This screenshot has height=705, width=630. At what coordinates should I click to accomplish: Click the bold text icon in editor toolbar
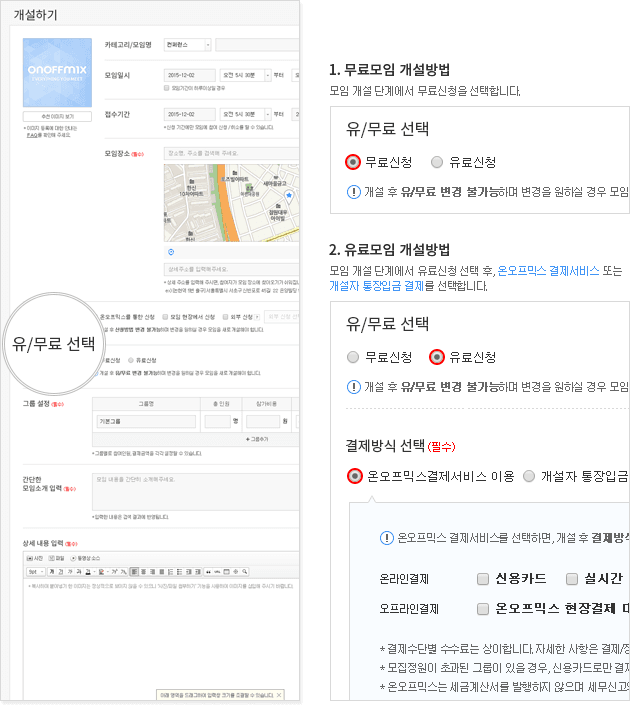click(x=52, y=572)
